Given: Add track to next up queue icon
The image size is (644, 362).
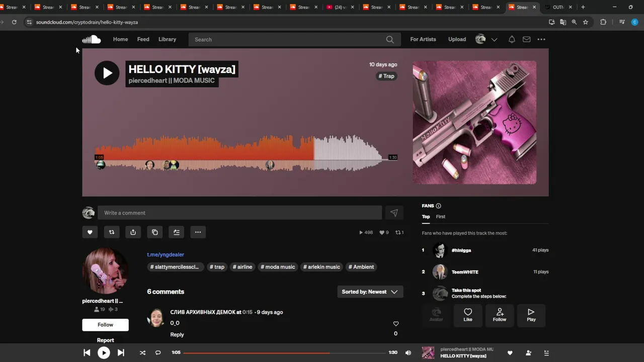Looking at the screenshot, I should click(177, 232).
